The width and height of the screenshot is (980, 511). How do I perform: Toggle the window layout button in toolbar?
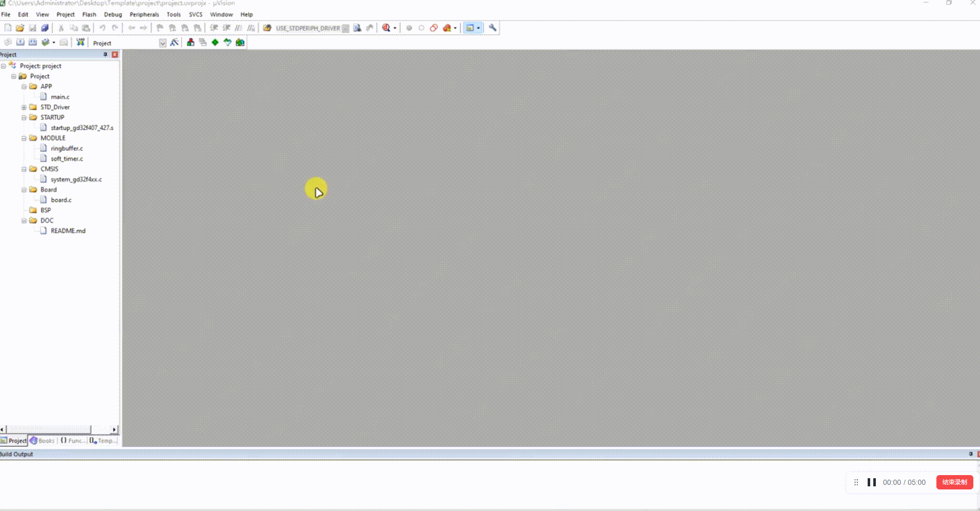(x=469, y=28)
